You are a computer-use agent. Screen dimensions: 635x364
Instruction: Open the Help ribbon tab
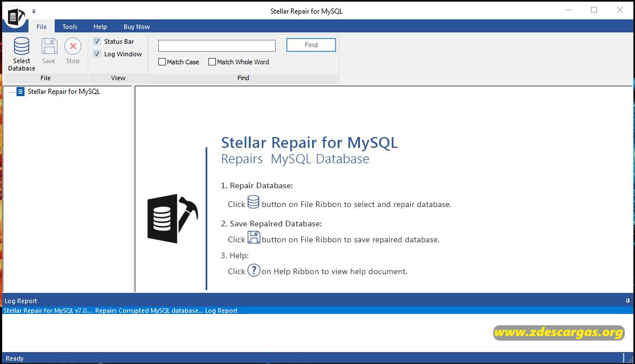(100, 27)
